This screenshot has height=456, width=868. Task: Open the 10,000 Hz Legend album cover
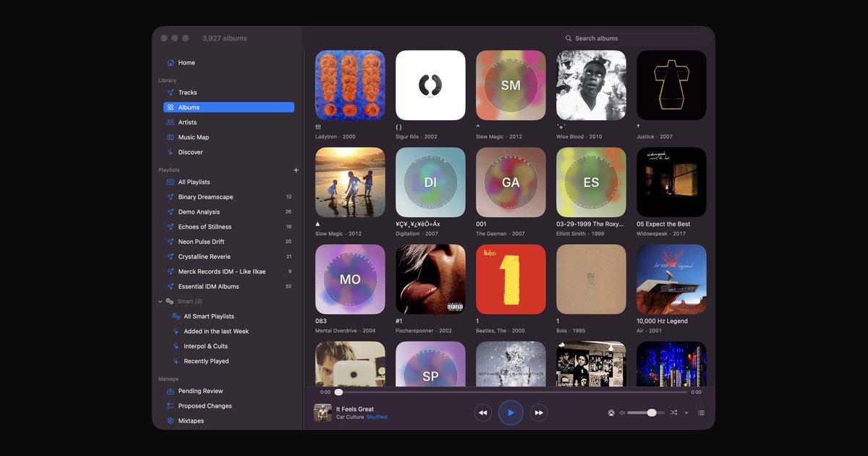671,279
